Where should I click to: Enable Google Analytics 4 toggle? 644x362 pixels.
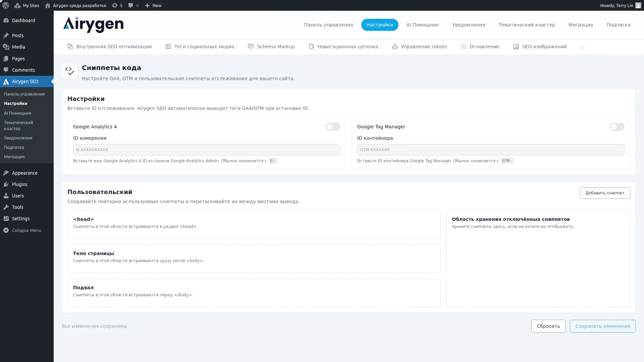click(333, 127)
